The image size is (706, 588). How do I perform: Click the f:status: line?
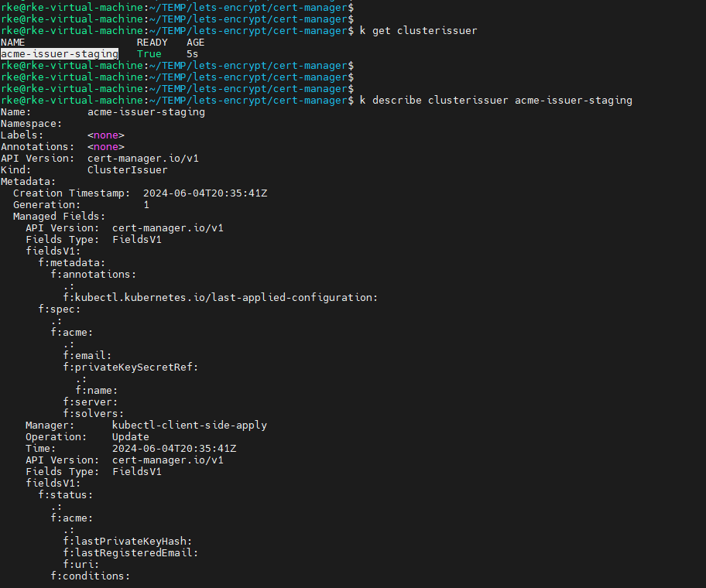(x=66, y=495)
